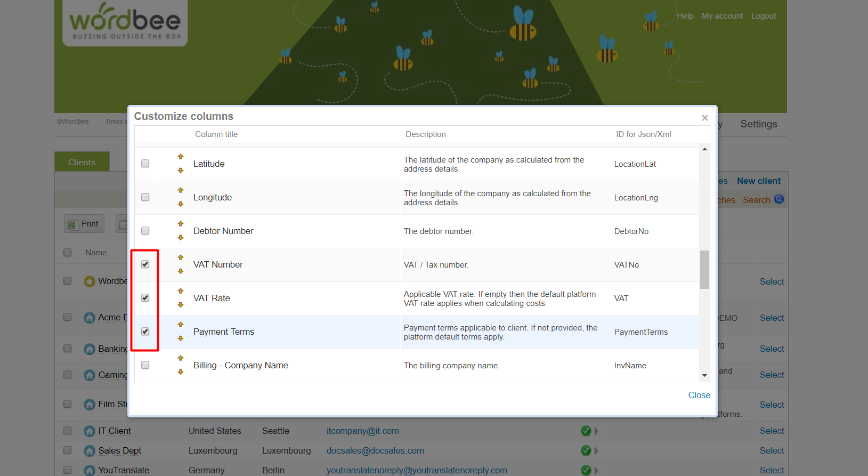Viewport: 868px width, 476px height.
Task: Move Billing - Company Name column up
Action: click(x=181, y=358)
